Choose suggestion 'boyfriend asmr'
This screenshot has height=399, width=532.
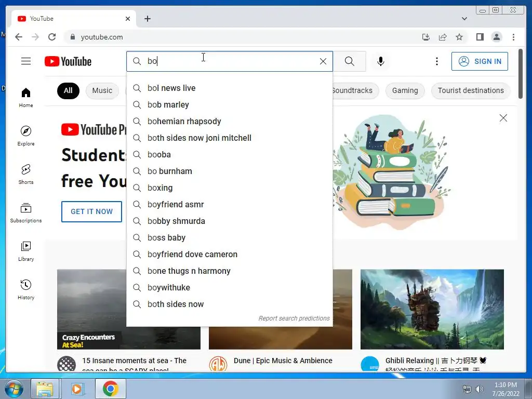[x=230, y=204]
